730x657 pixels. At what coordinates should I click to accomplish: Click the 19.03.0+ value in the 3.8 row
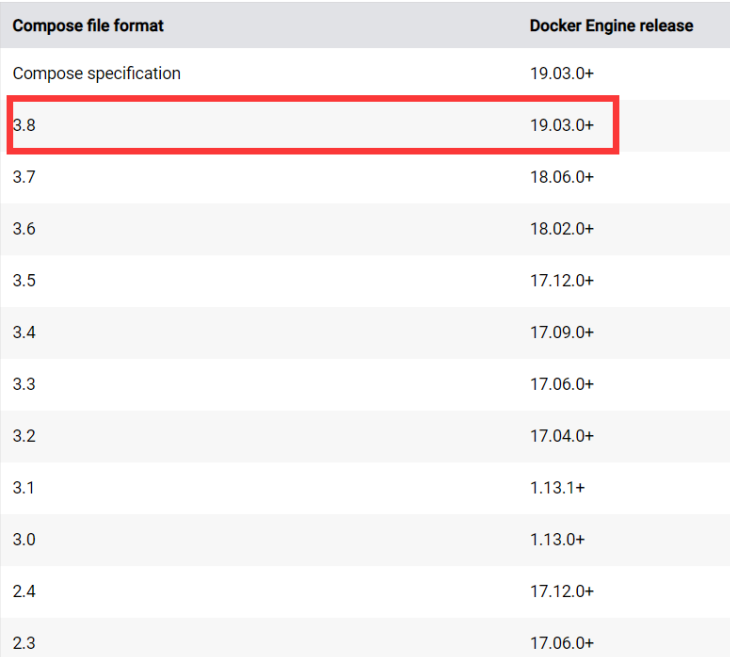[562, 125]
